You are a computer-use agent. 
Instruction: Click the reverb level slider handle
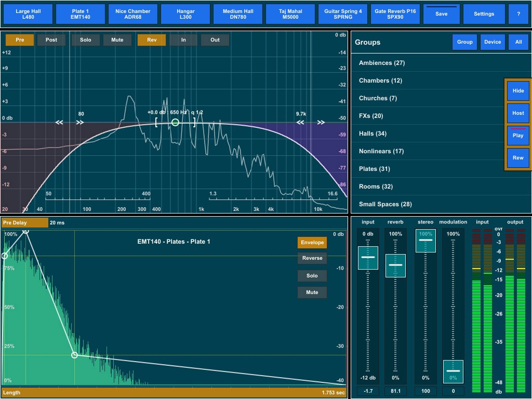tap(395, 265)
